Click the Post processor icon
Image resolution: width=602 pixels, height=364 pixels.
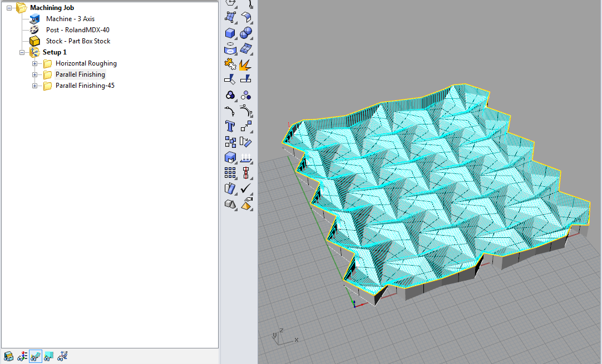34,30
